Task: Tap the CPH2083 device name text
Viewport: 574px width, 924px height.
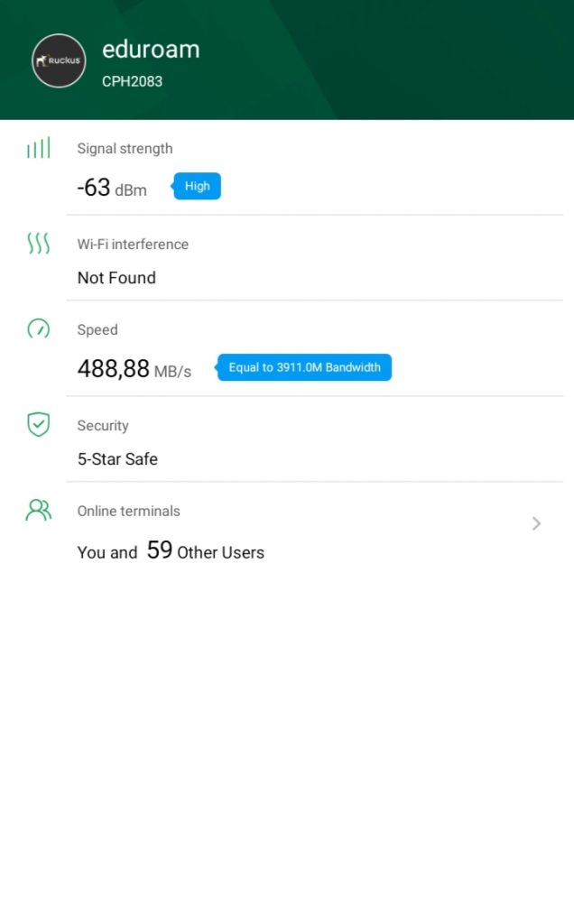Action: click(x=132, y=81)
